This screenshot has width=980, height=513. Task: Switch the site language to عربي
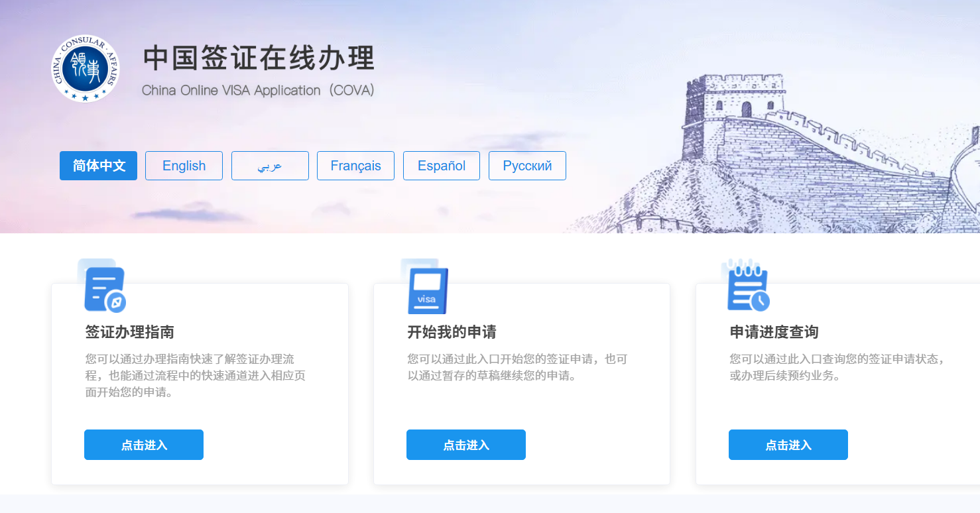coord(270,166)
